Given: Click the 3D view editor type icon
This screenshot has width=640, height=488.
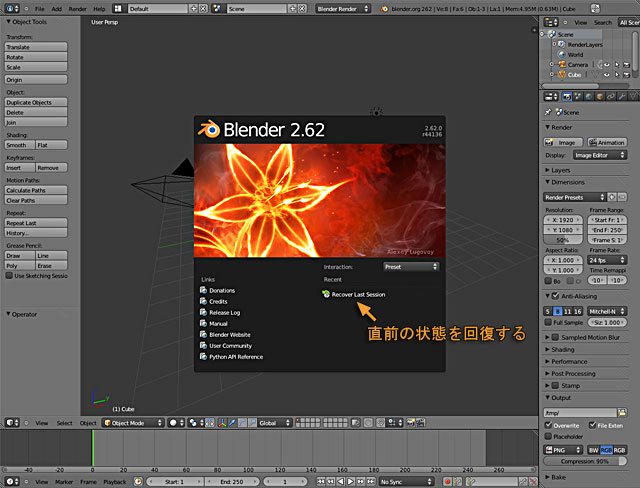Looking at the screenshot, I should point(12,423).
